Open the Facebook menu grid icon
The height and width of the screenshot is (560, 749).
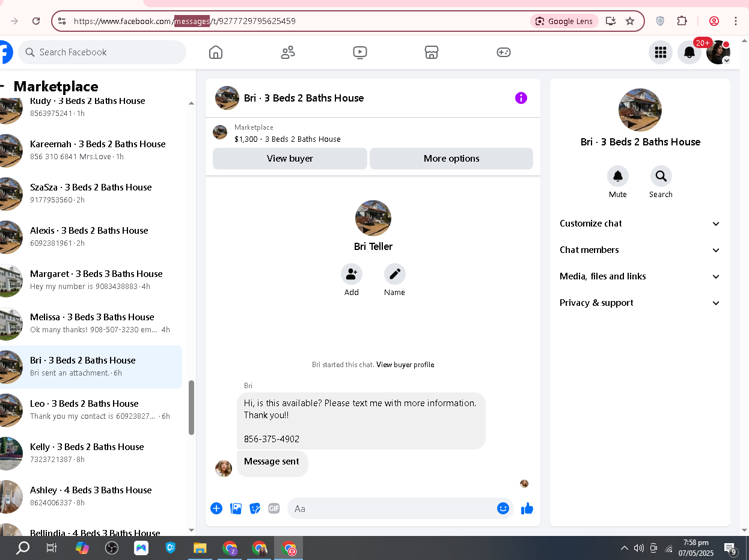661,52
